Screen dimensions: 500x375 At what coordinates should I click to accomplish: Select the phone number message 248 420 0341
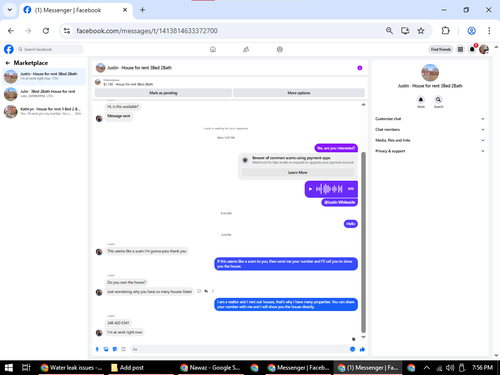(118, 323)
